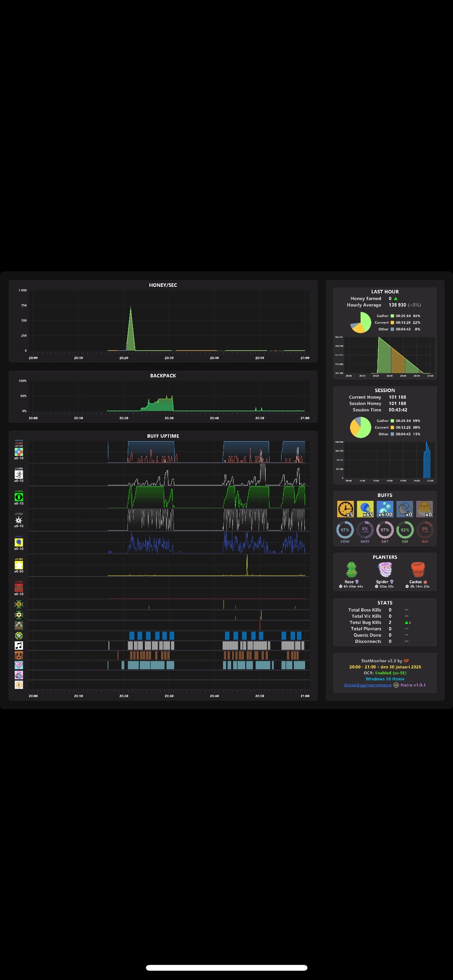Viewport: 453px width, 980px height.
Task: Click the pink Spider planter icon
Action: (385, 570)
